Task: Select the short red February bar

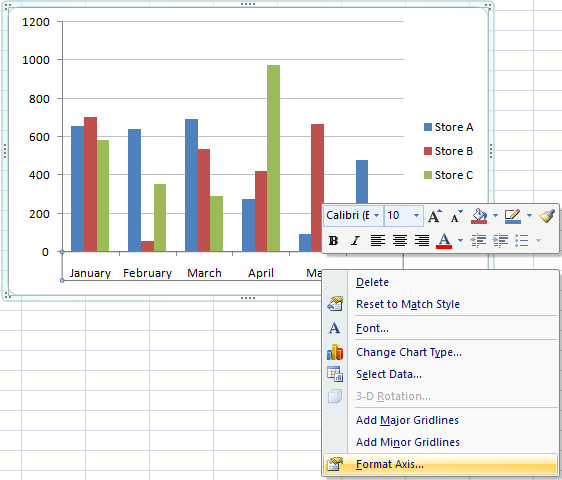Action: (x=147, y=246)
